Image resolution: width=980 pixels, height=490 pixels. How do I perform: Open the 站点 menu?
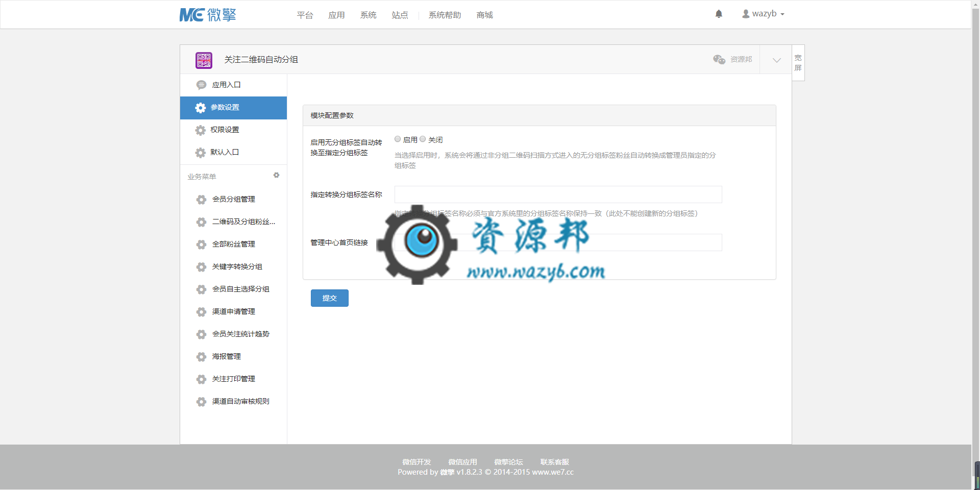point(400,15)
